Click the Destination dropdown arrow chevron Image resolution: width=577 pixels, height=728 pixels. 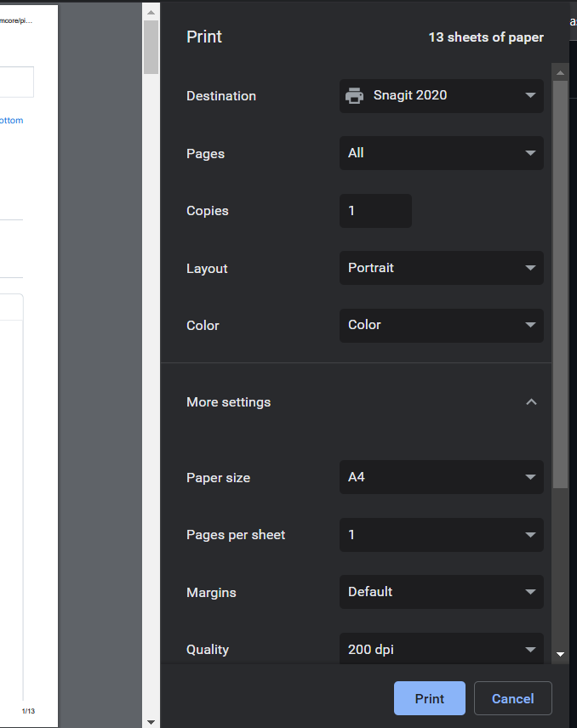click(x=529, y=96)
